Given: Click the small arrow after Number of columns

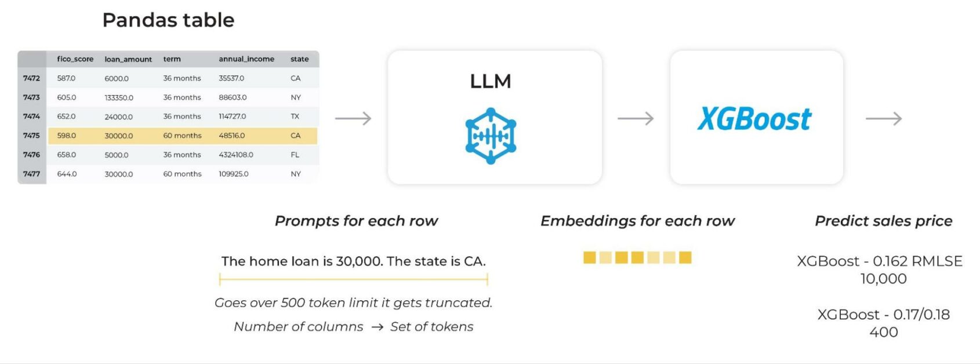Looking at the screenshot, I should [x=377, y=327].
